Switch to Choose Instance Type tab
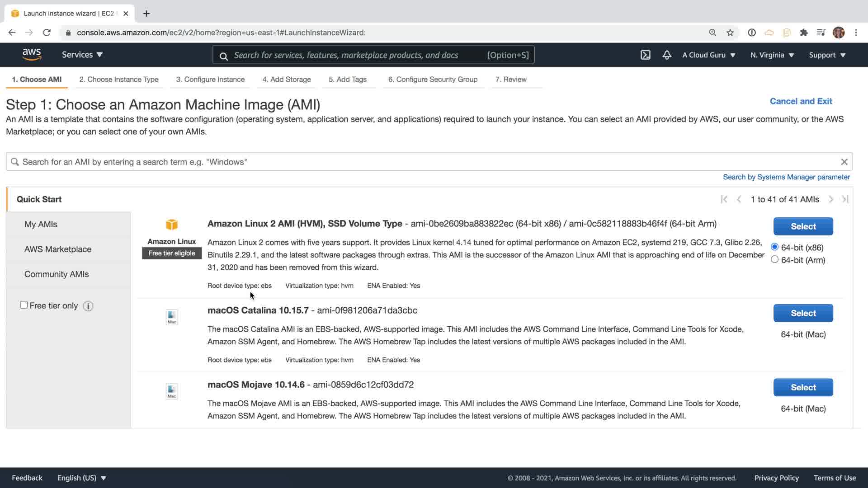This screenshot has height=488, width=868. coord(118,80)
